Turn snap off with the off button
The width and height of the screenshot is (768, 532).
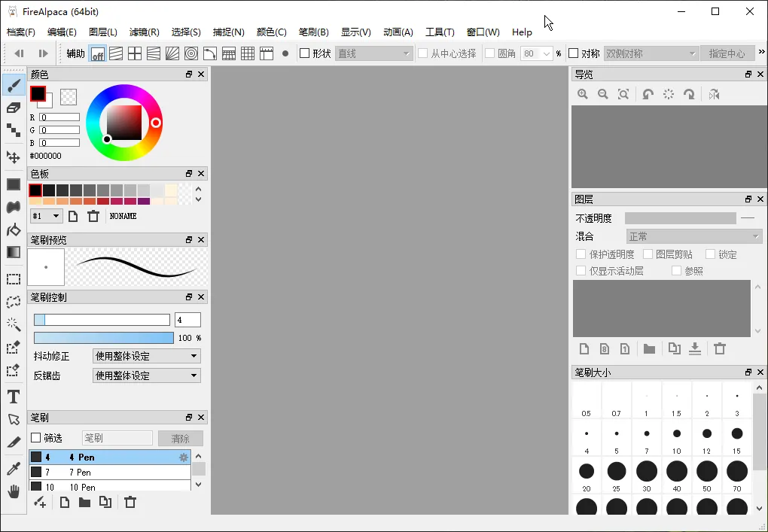click(98, 53)
